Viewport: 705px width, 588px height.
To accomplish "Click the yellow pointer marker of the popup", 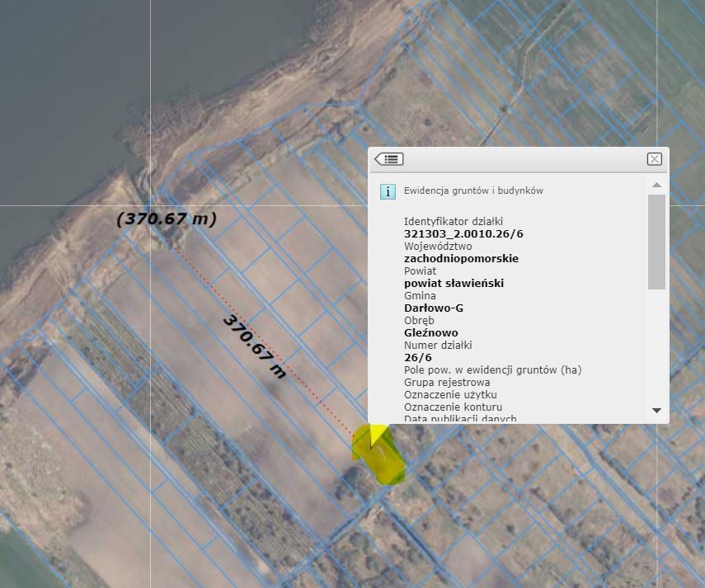I will point(378,435).
